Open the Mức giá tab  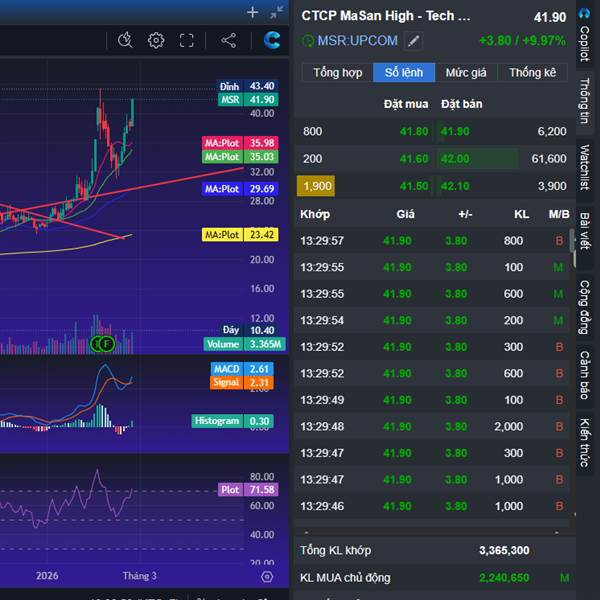(466, 72)
